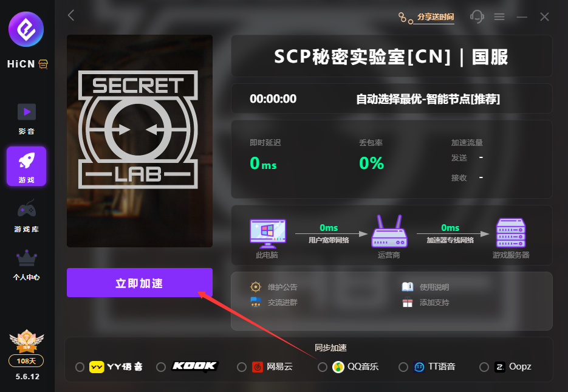Viewport: 568px width, 392px height.
Task: Enable YY语音 sync acceleration radio
Action: [x=80, y=367]
